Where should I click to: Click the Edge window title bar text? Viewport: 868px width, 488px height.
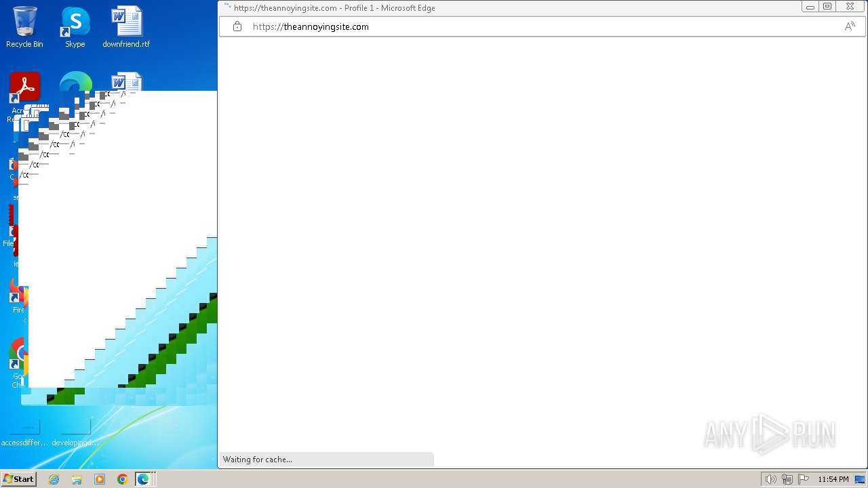click(334, 8)
